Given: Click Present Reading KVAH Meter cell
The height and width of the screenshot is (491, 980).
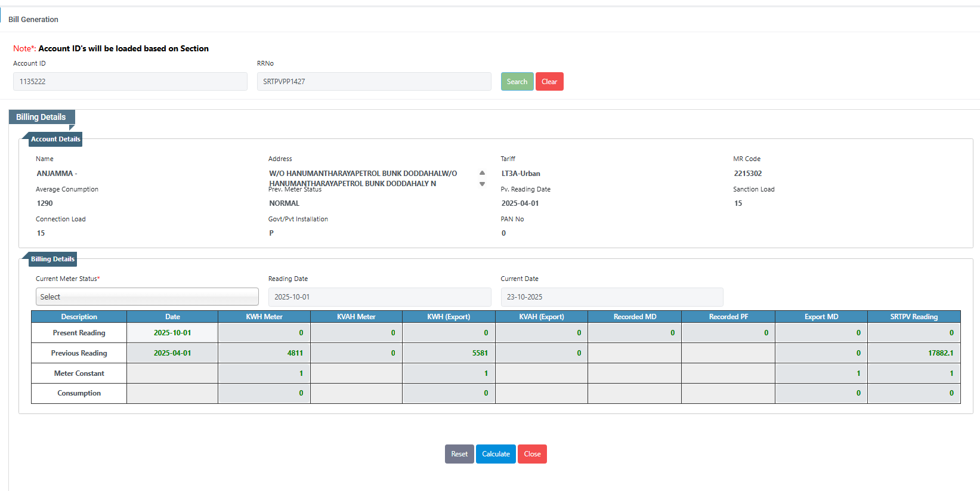Looking at the screenshot, I should tap(356, 333).
